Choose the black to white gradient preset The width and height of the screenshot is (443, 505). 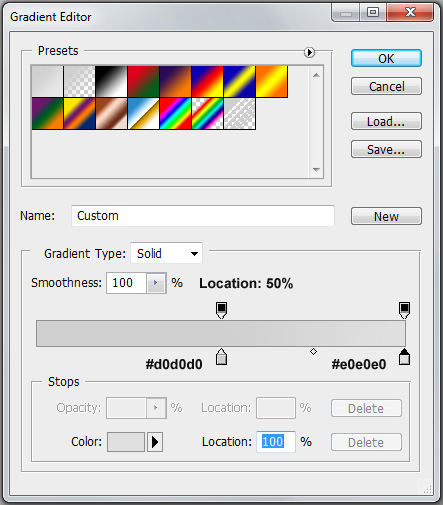pyautogui.click(x=111, y=81)
